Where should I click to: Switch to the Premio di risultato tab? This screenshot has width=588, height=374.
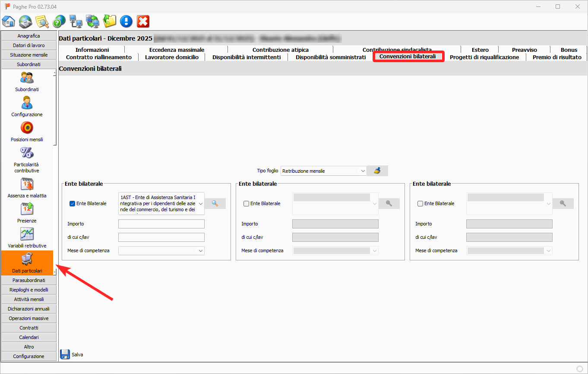coord(556,57)
